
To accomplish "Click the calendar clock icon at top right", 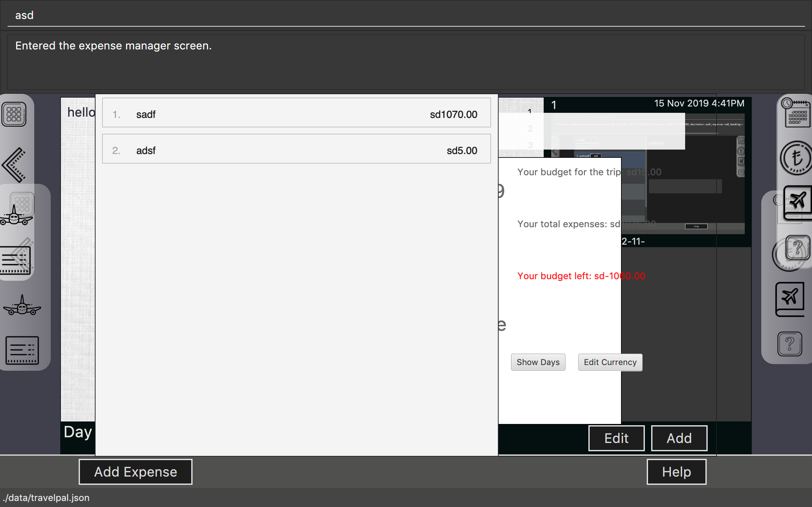I will tap(796, 113).
